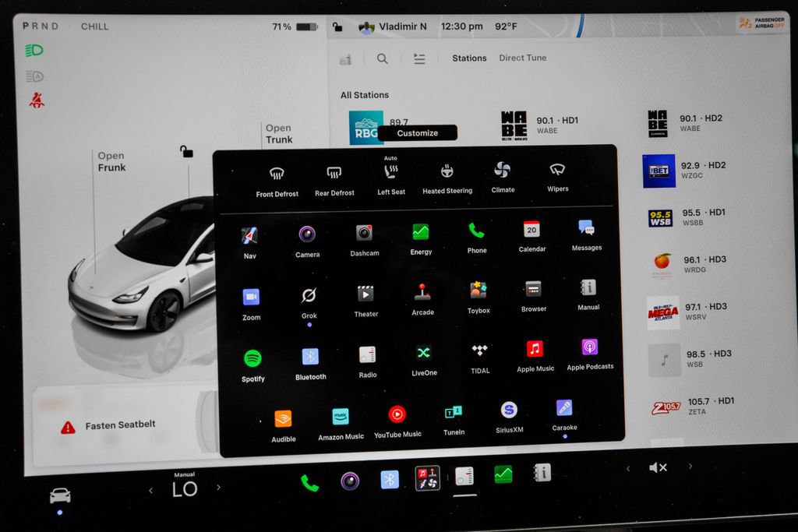Viewport: 798px width, 532px height.
Task: Tune to 90.1 HD1 WABE station
Action: coord(541,125)
